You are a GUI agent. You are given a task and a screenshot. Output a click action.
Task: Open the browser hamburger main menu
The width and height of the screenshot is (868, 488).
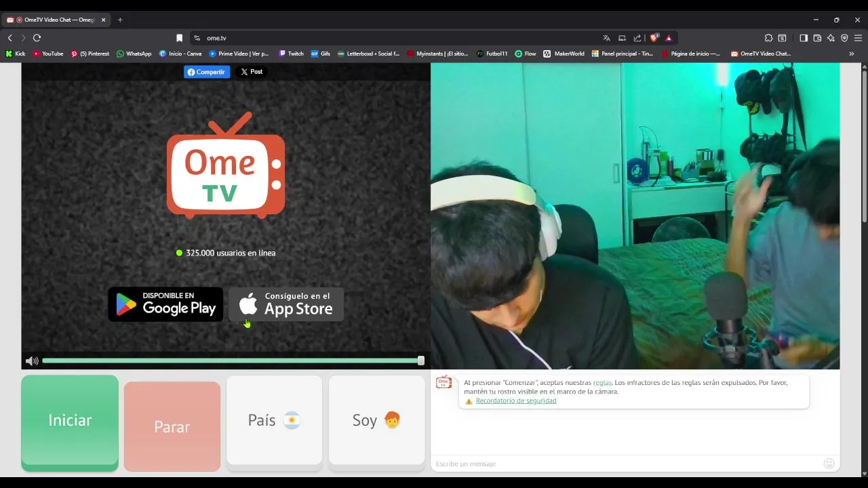pos(858,38)
